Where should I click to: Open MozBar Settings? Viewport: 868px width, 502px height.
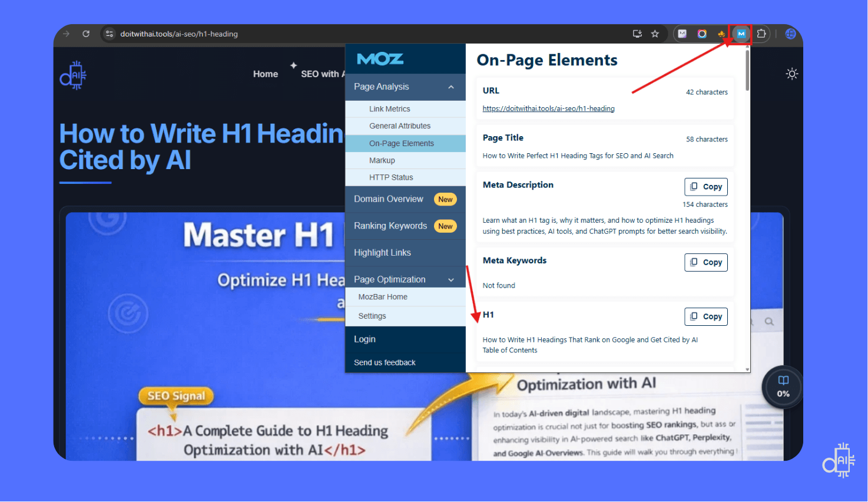[372, 316]
